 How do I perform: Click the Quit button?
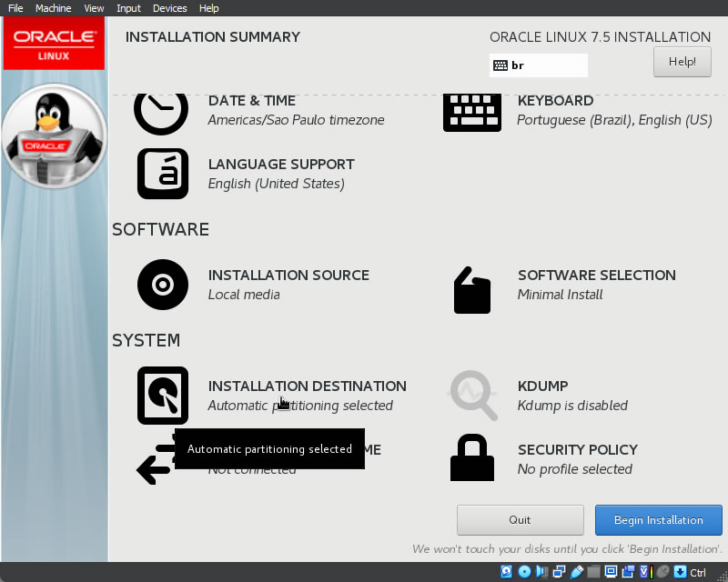(520, 520)
